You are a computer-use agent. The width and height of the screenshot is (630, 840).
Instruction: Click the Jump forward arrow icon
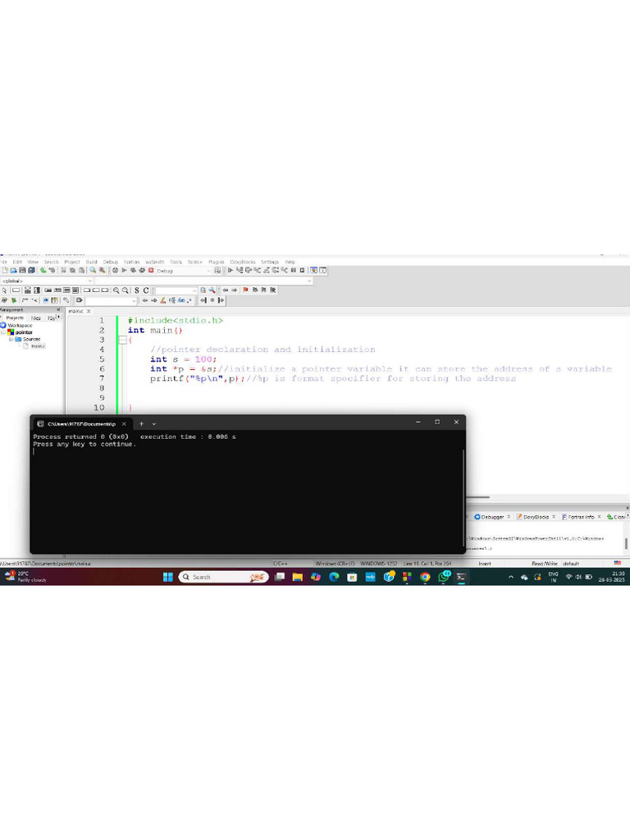pos(234,290)
